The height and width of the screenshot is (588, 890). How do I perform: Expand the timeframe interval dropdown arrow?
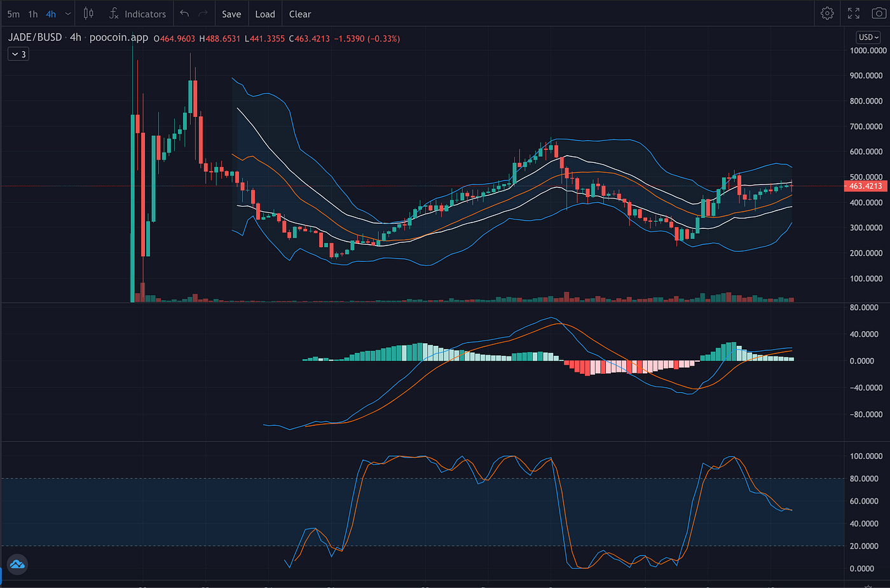[68, 14]
